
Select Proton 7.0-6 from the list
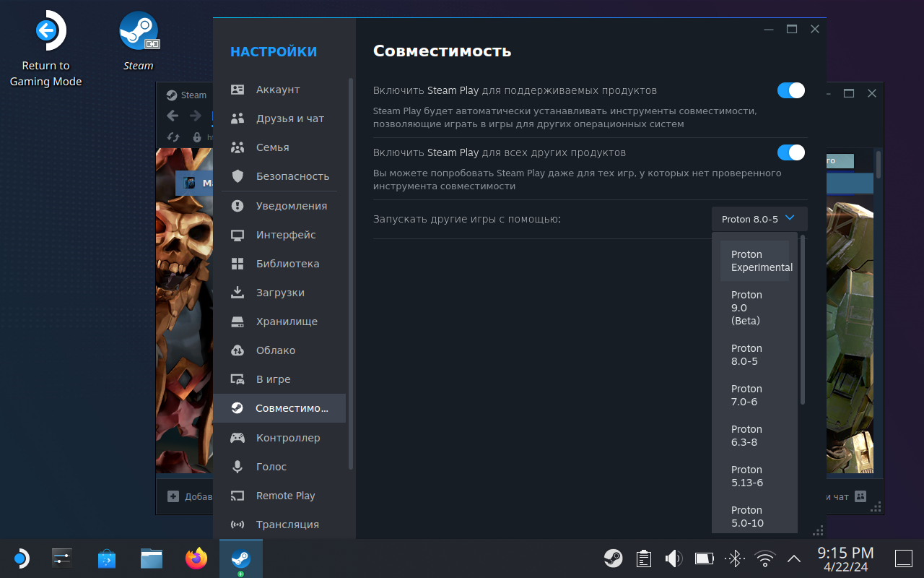point(754,395)
